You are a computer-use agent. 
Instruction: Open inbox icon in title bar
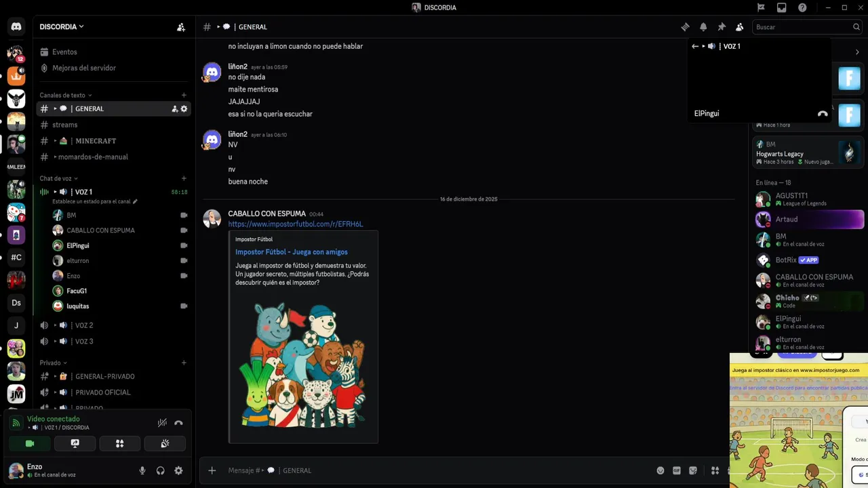tap(782, 7)
